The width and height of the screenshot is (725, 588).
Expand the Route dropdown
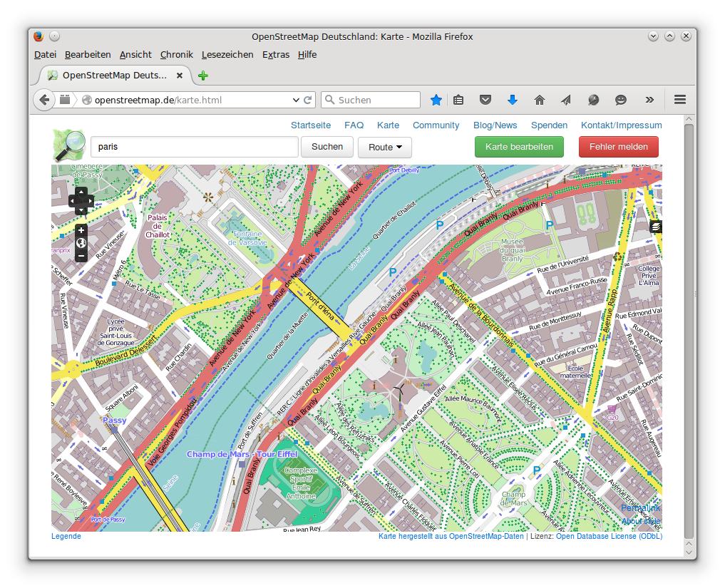tap(385, 147)
